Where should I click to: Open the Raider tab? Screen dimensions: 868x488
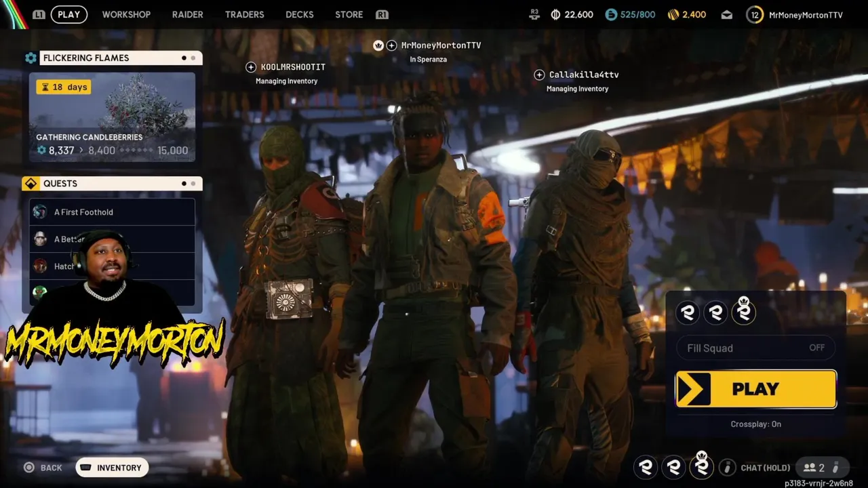(x=188, y=14)
